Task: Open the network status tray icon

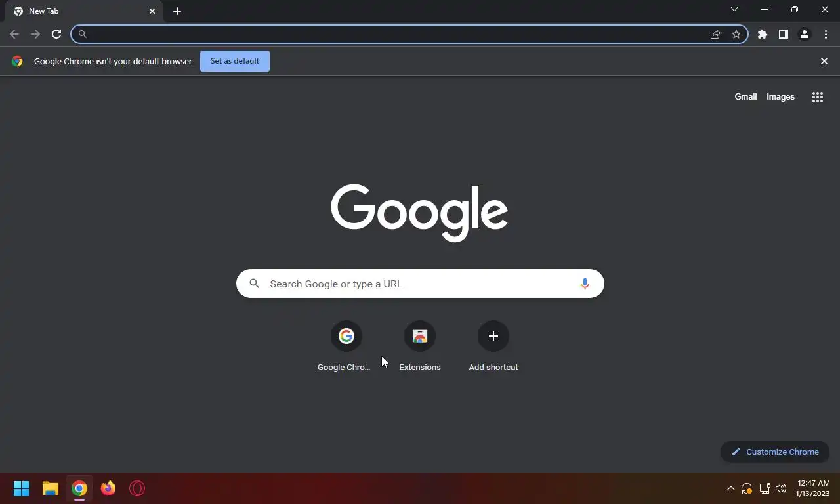Action: pos(765,488)
